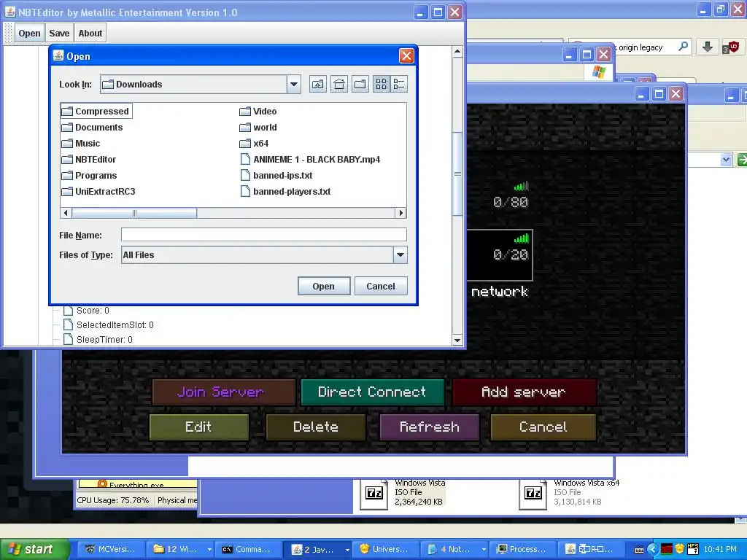This screenshot has width=747, height=560.
Task: Select the Windows Vista x64 ISO file
Action: click(569, 492)
